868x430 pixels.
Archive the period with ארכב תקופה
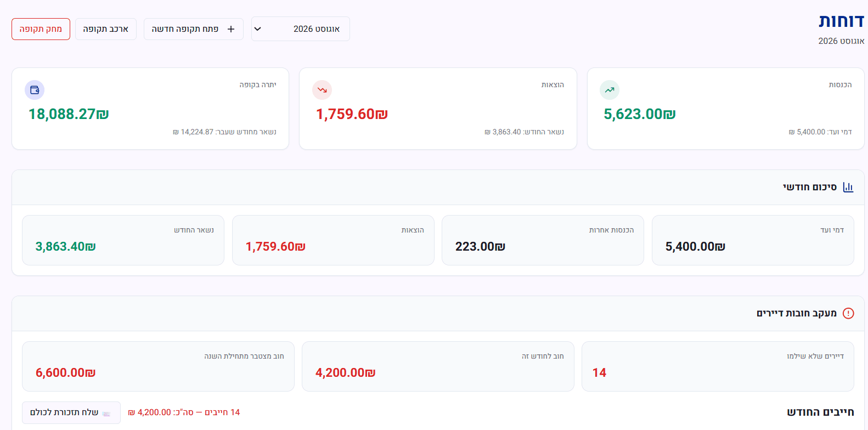(x=106, y=29)
